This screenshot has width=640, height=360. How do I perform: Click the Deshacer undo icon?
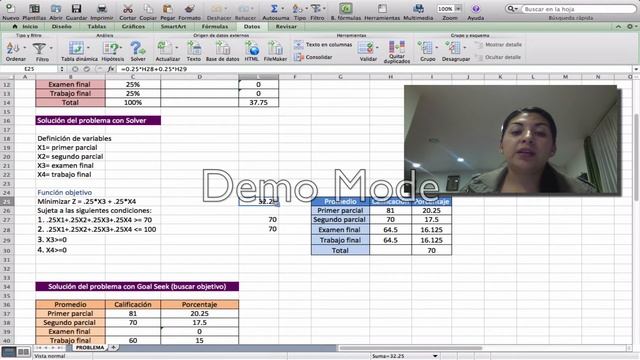216,9
